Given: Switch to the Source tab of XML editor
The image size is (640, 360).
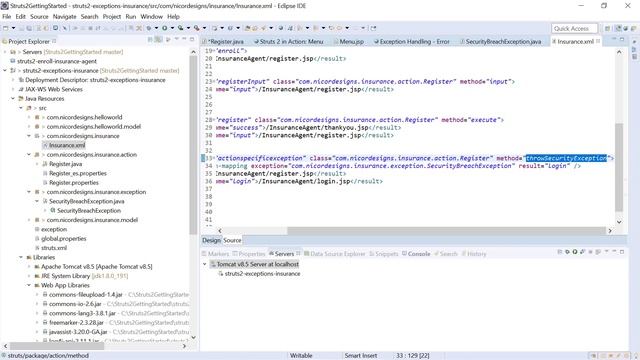Looking at the screenshot, I should [232, 240].
